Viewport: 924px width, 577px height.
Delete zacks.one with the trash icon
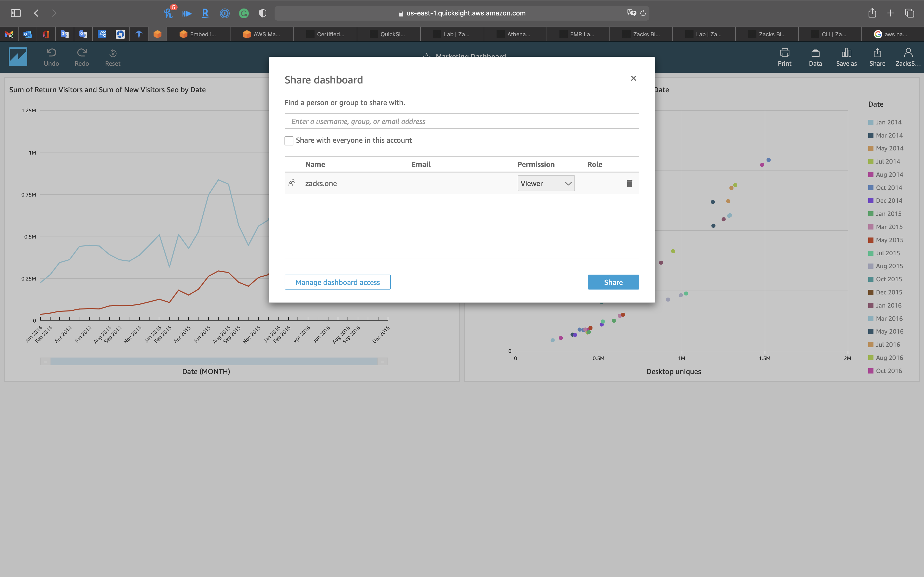pos(629,184)
